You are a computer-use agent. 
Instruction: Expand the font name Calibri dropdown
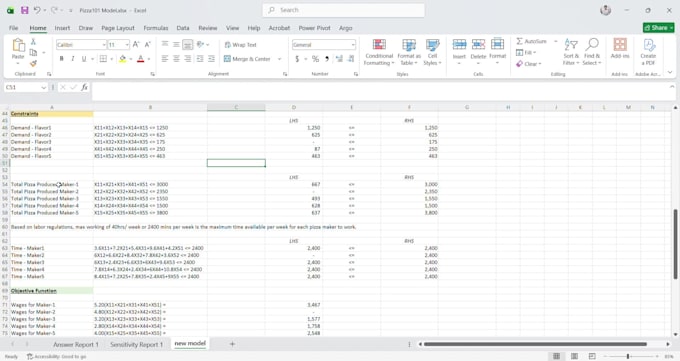click(104, 45)
